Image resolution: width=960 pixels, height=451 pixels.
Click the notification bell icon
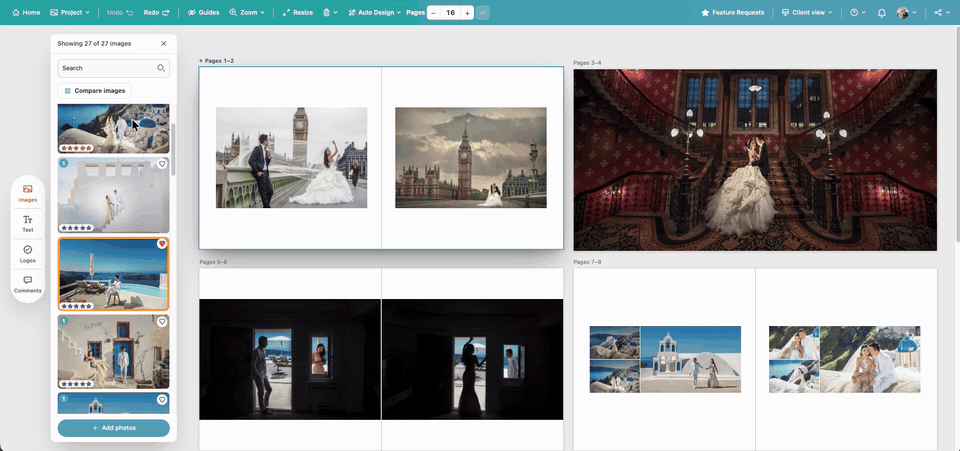[882, 12]
